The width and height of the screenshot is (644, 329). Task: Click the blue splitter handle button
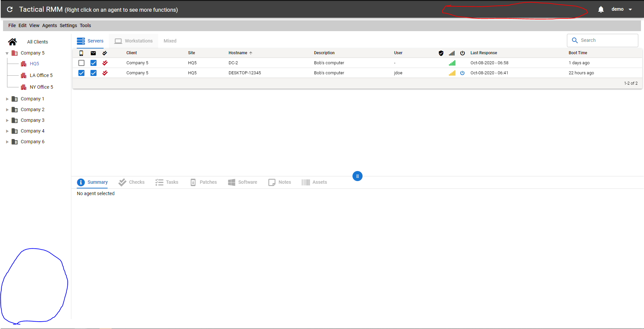pyautogui.click(x=358, y=176)
